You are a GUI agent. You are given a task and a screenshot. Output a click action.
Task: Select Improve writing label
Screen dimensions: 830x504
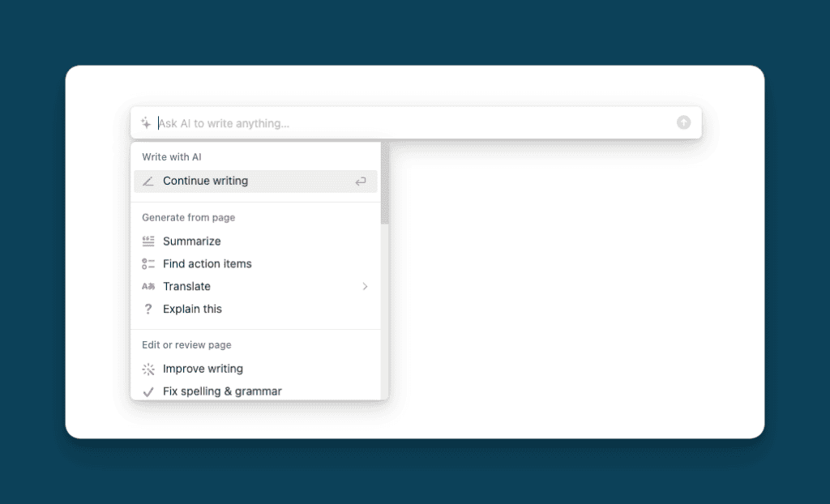pyautogui.click(x=203, y=369)
